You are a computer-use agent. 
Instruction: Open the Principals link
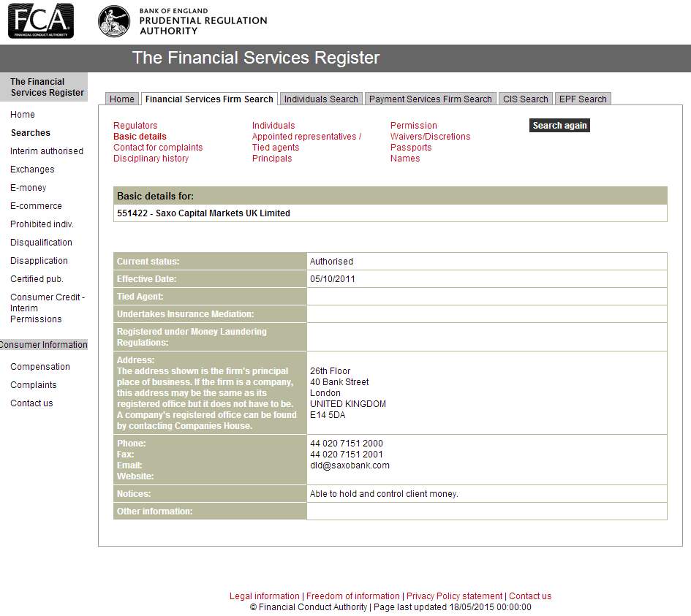coord(272,159)
